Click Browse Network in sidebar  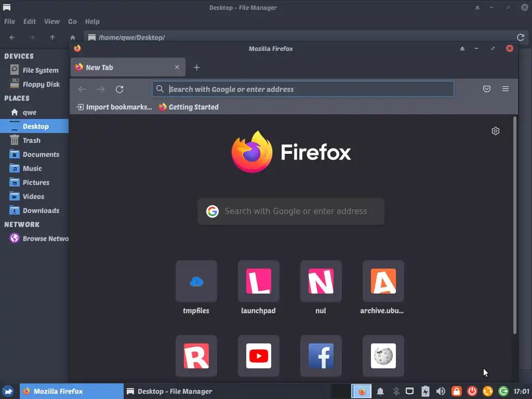[x=34, y=238]
